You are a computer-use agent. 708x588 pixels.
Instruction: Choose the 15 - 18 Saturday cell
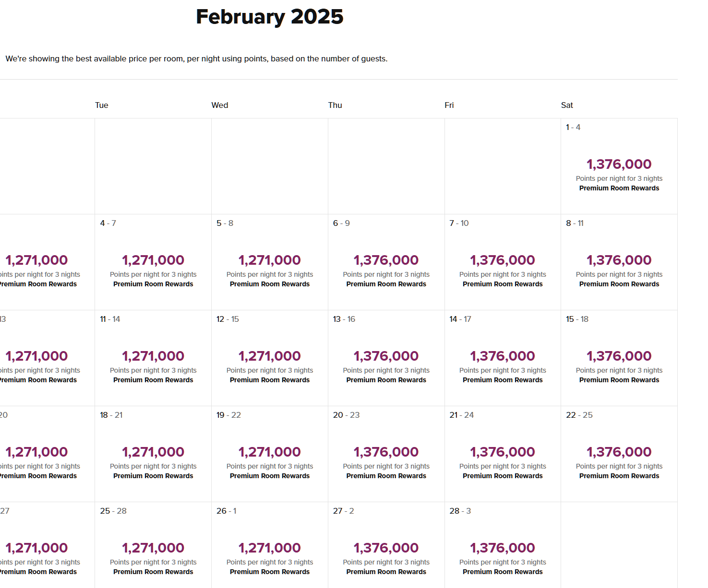619,358
